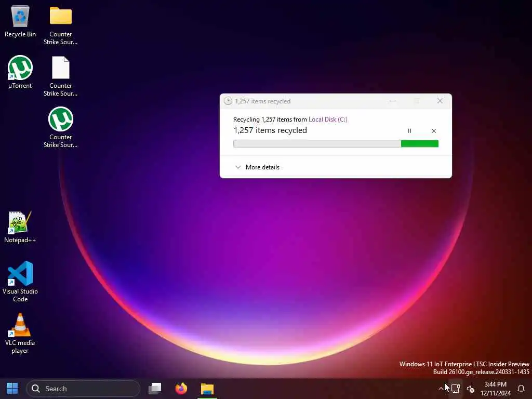Select the Visual Studio Code shortcut
Viewport: 532px width, 399px height.
20,281
